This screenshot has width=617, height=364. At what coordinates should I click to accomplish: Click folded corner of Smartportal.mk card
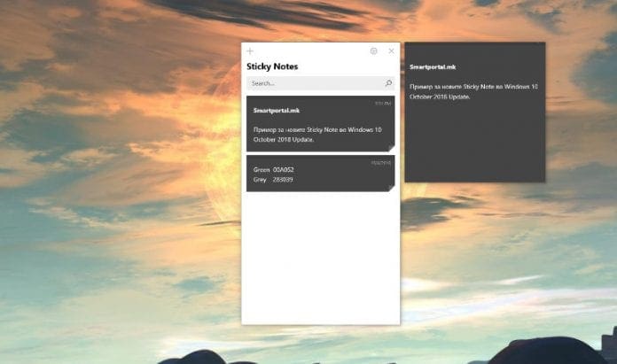pyautogui.click(x=390, y=148)
